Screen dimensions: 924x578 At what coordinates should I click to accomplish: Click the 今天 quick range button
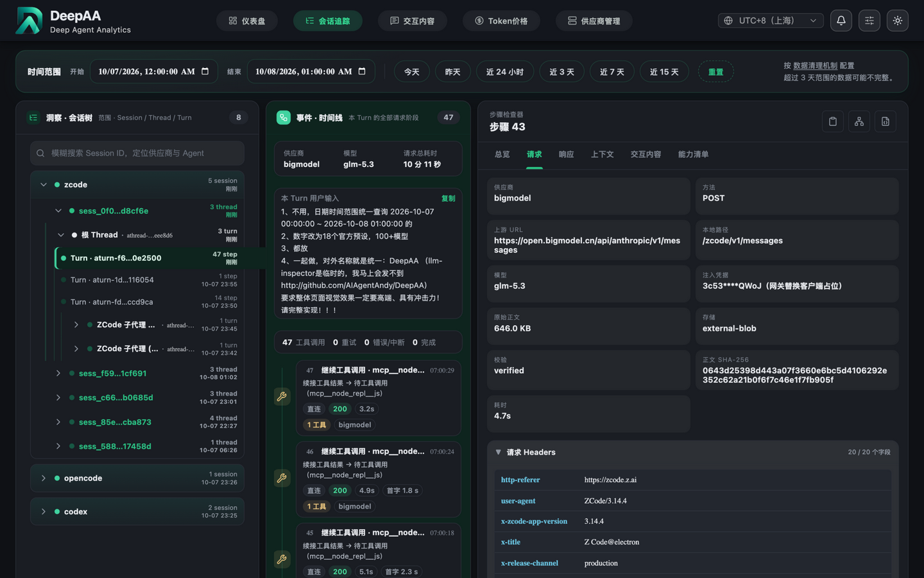tap(412, 72)
